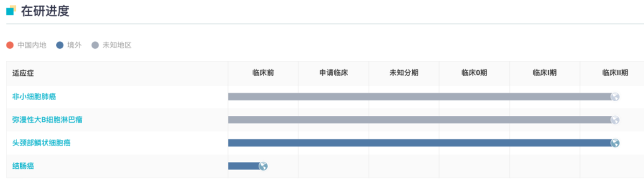Select the 临床II期 column header
The width and height of the screenshot is (644, 184).
(615, 73)
